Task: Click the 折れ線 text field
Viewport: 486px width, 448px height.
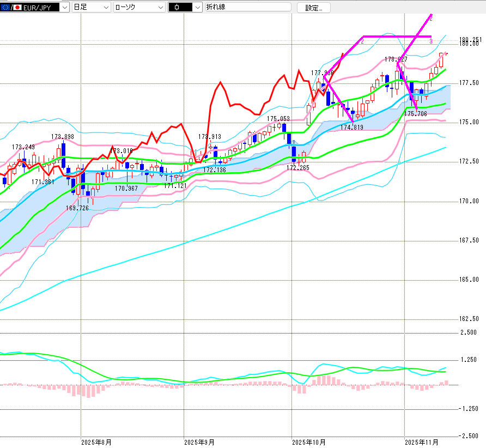Action: click(248, 8)
